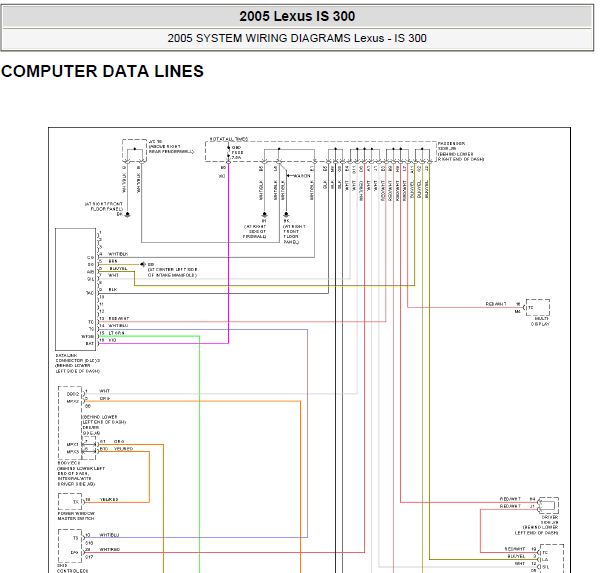Image resolution: width=600 pixels, height=573 pixels.
Task: Click the "SIL" terminal inside the DLC box
Action: pyautogui.click(x=90, y=279)
